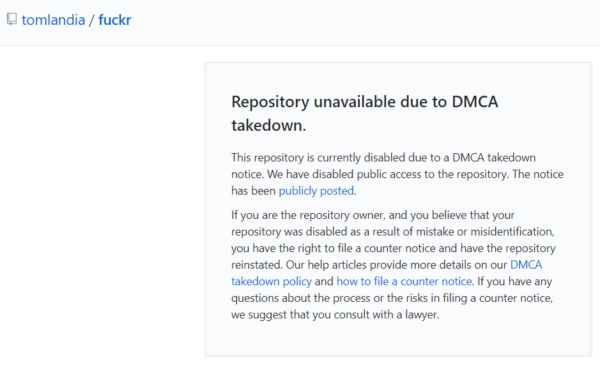Open the fuckr repository name link
Viewport: 600px width, 365px height.
[x=115, y=20]
